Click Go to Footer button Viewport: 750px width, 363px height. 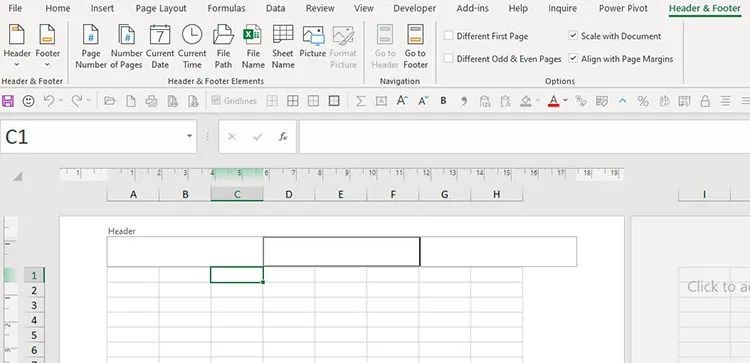(415, 47)
